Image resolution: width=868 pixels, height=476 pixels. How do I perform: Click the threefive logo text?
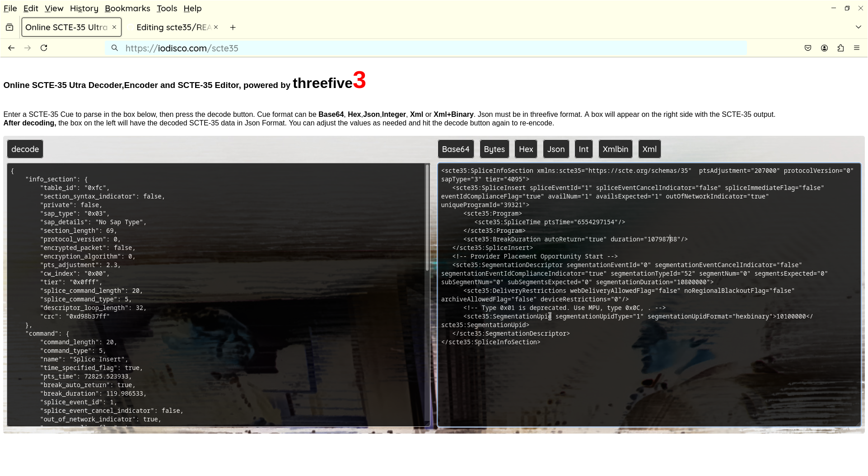click(x=329, y=82)
